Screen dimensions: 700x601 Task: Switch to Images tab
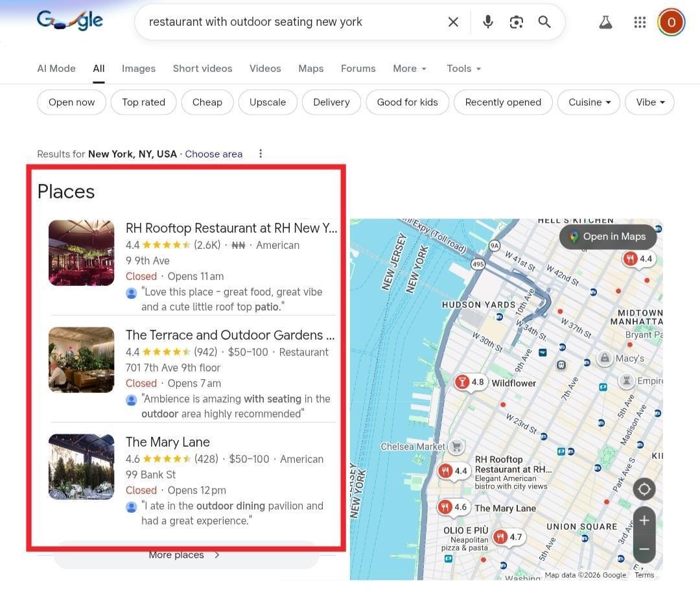click(x=139, y=68)
